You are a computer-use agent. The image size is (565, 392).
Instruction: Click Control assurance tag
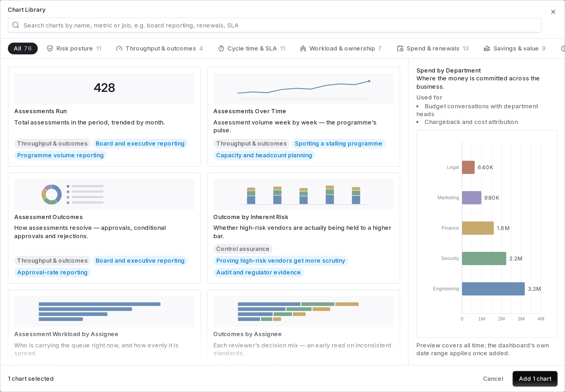tap(243, 249)
